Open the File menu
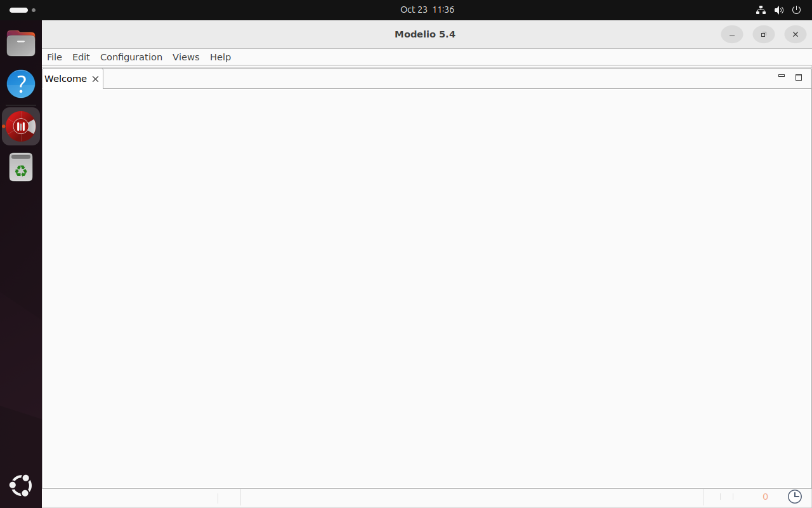Image resolution: width=812 pixels, height=508 pixels. pos(55,57)
